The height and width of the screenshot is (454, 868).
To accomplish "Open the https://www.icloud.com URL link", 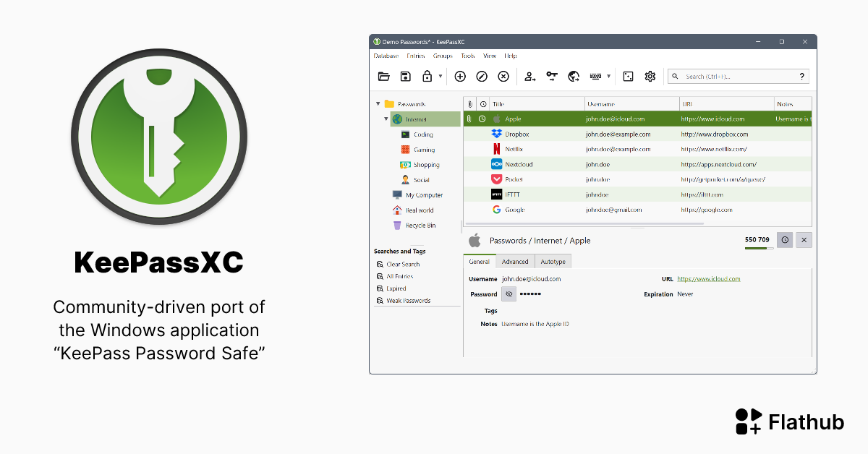I will pyautogui.click(x=708, y=279).
